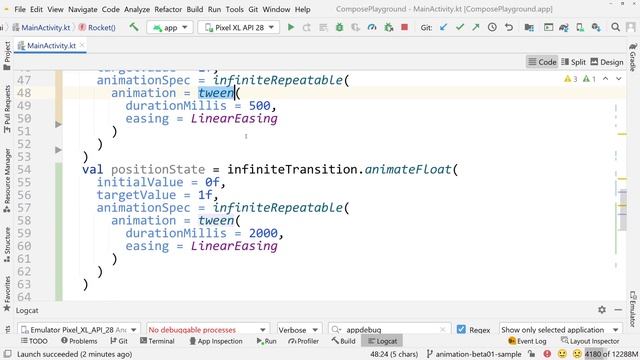Viewport: 640px width, 360px height.
Task: Open the Emulator Pixel_XL_API_28 device selector
Action: [x=78, y=329]
